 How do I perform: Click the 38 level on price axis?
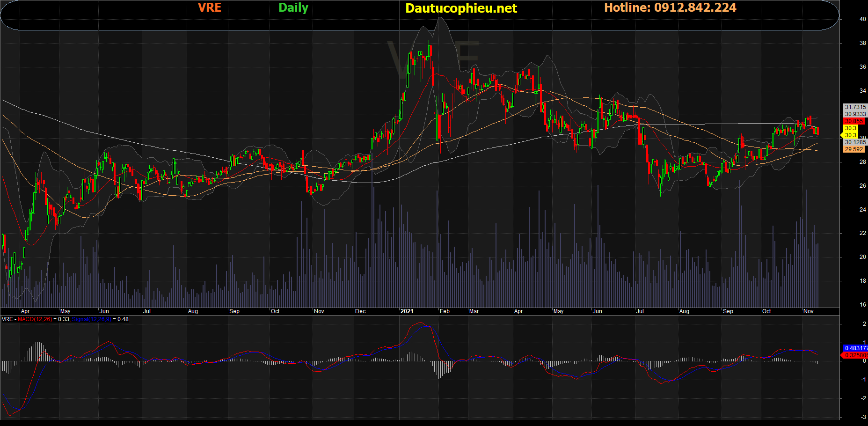point(862,43)
